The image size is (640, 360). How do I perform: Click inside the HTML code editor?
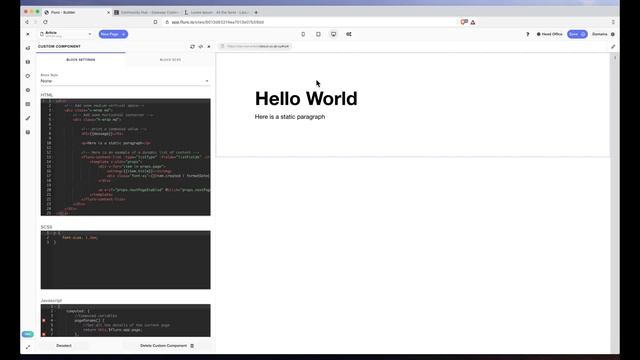(x=126, y=157)
